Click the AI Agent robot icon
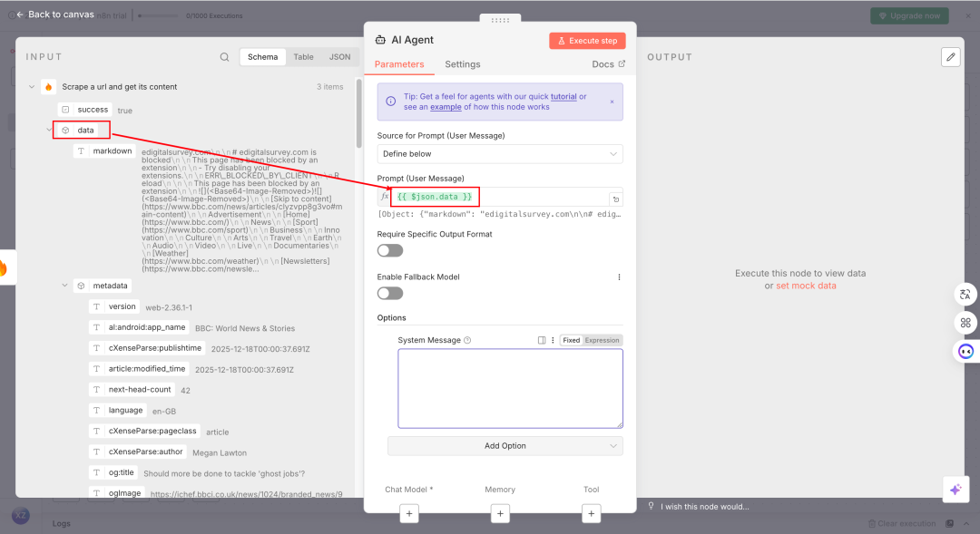 (380, 40)
